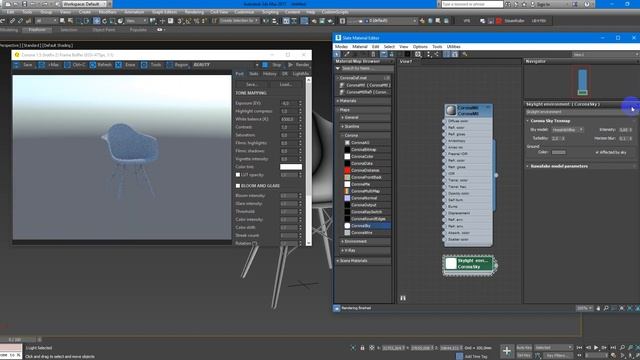Click magnifier zoom icon in Slate status bar
This screenshot has width=640, height=360.
[606, 308]
